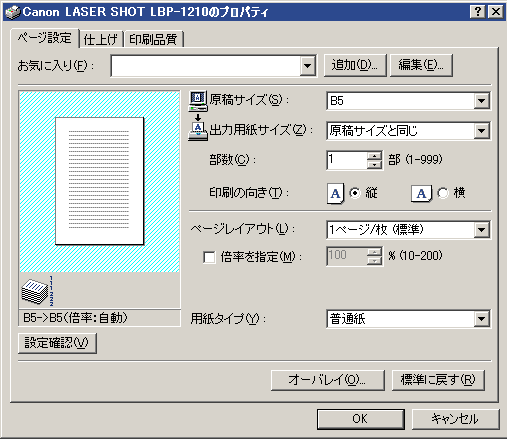Select the 縦 portrait radio button
The height and width of the screenshot is (439, 507).
[x=355, y=193]
